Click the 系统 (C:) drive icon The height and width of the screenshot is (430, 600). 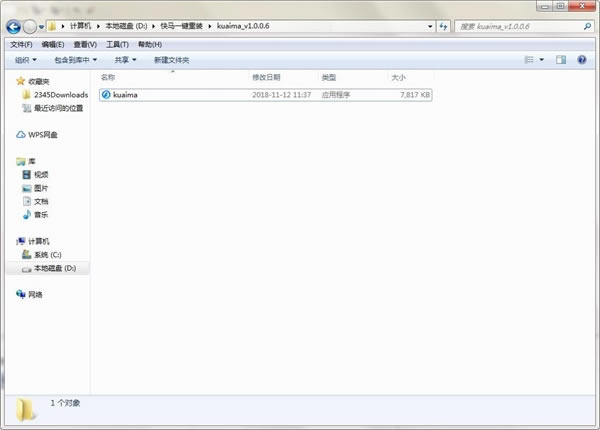point(26,254)
